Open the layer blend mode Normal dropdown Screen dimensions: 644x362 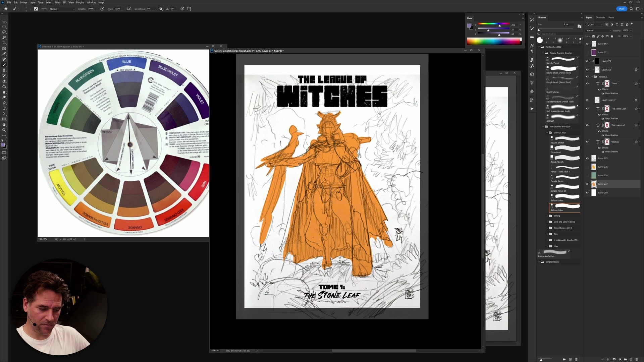click(599, 31)
